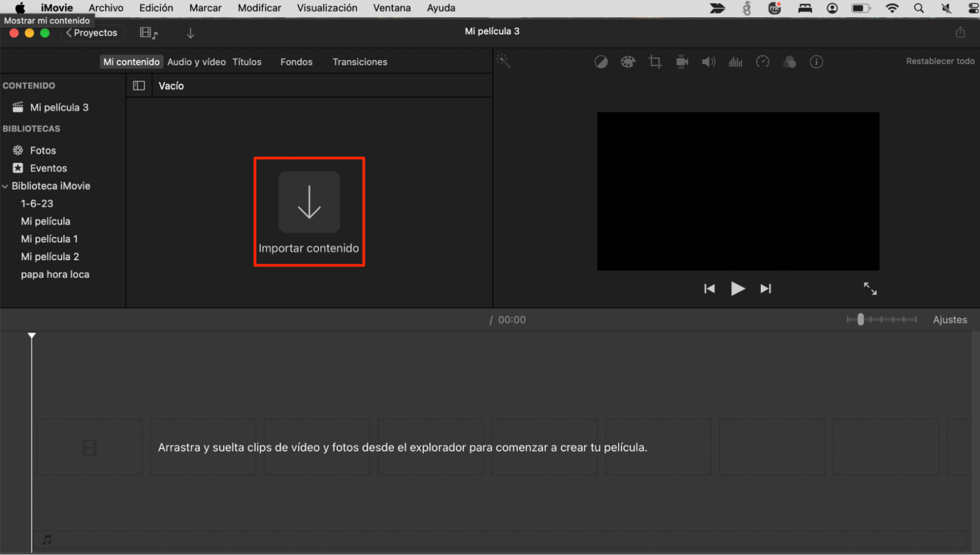This screenshot has height=555, width=980.
Task: Click the import arrow in the toolbar
Action: [x=190, y=33]
